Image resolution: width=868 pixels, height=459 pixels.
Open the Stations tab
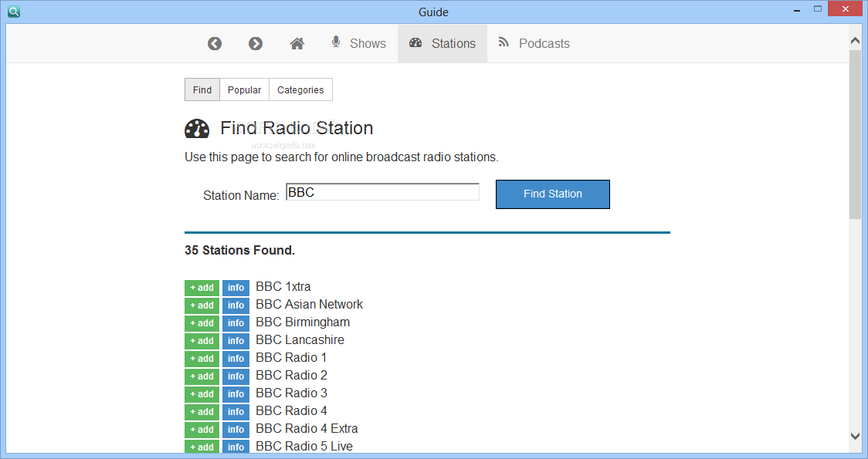pos(442,44)
